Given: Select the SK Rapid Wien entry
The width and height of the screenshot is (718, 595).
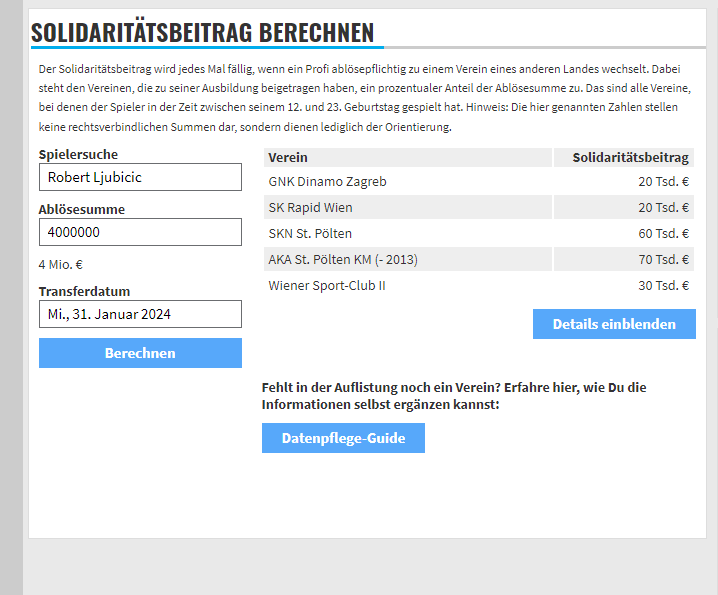Looking at the screenshot, I should click(310, 208).
